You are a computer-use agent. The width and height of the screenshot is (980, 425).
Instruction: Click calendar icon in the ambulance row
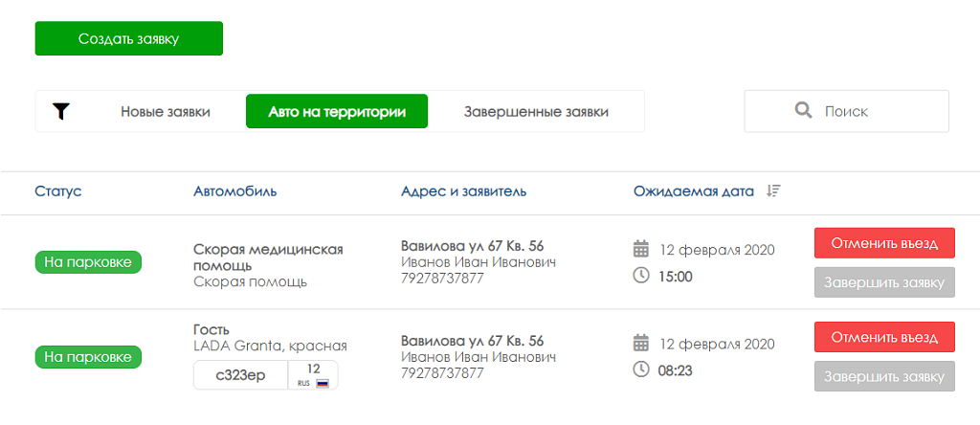coord(641,250)
